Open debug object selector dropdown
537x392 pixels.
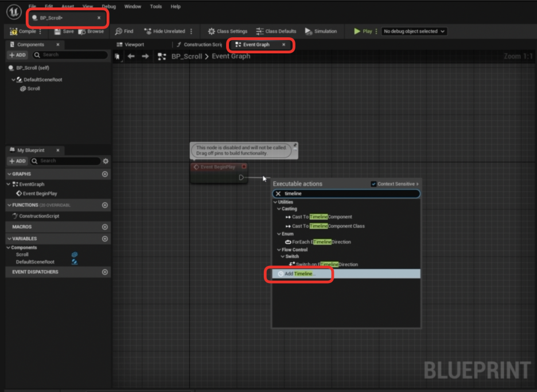click(414, 31)
